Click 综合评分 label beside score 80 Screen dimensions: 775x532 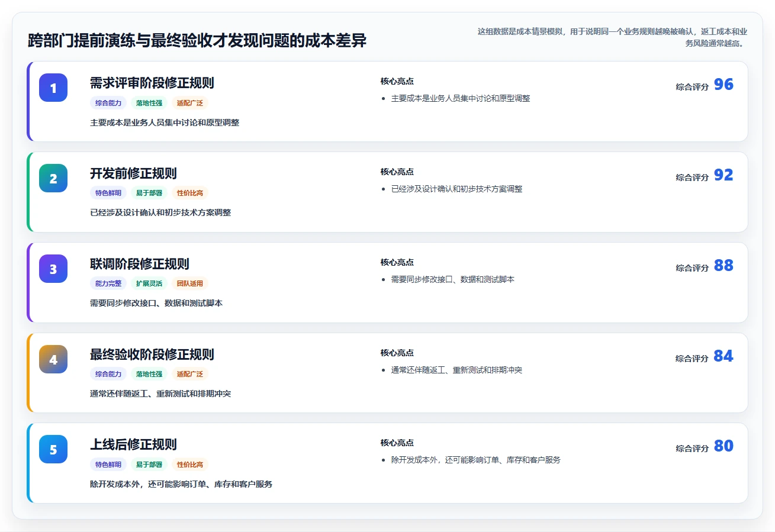(x=692, y=449)
